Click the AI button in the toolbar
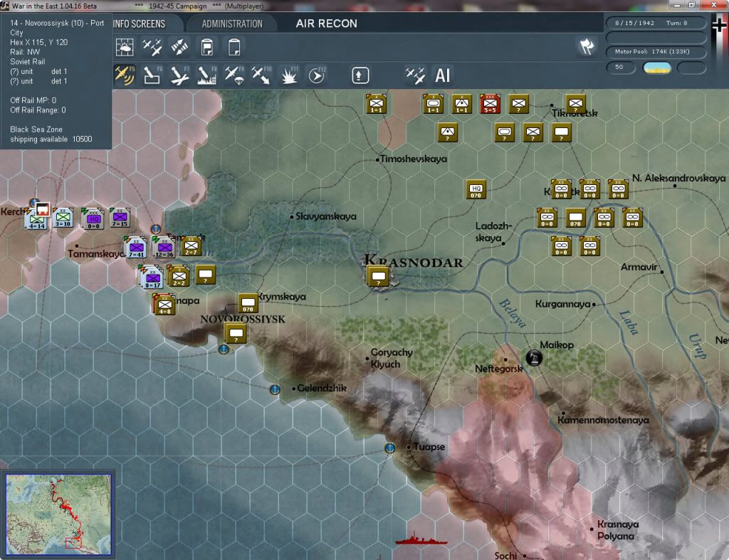This screenshot has width=729, height=560. point(443,75)
